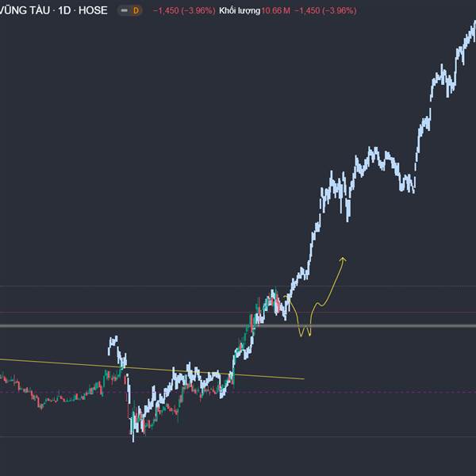Click the grey dash icon in status pill

click(125, 10)
